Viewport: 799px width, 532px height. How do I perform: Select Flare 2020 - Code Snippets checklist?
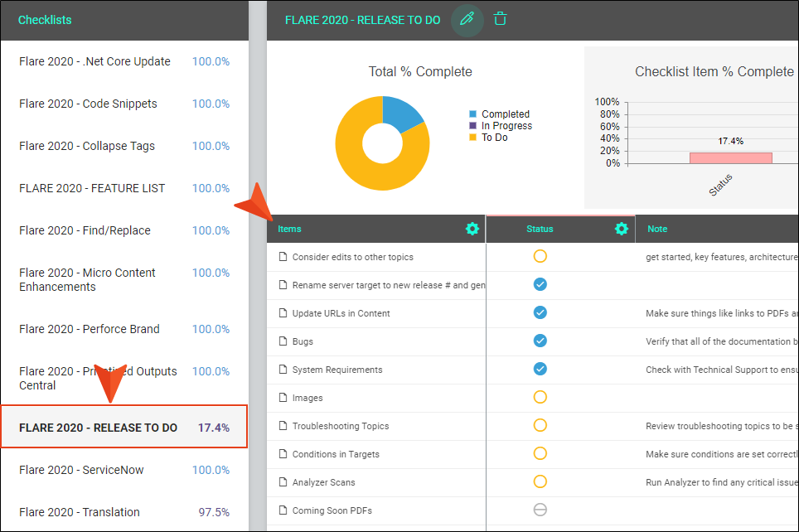click(x=124, y=104)
